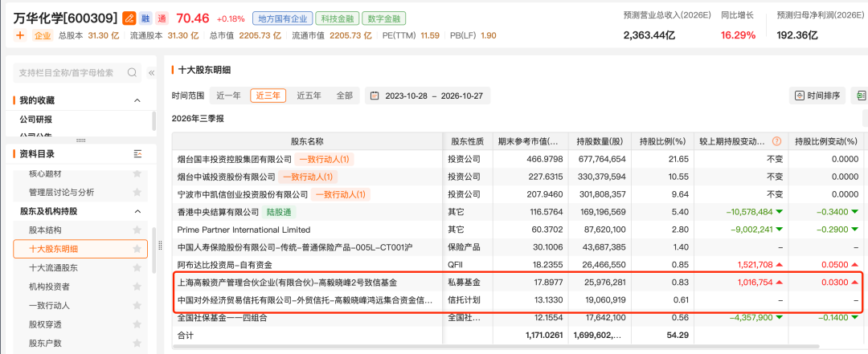Select the 近一年 time range
Image resolution: width=868 pixels, height=354 pixels.
pos(228,96)
